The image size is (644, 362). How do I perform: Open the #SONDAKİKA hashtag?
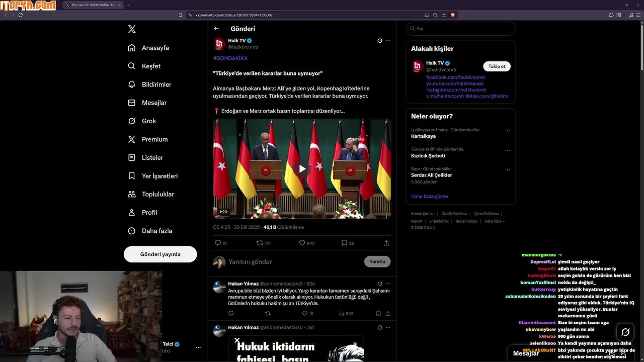pyautogui.click(x=230, y=58)
